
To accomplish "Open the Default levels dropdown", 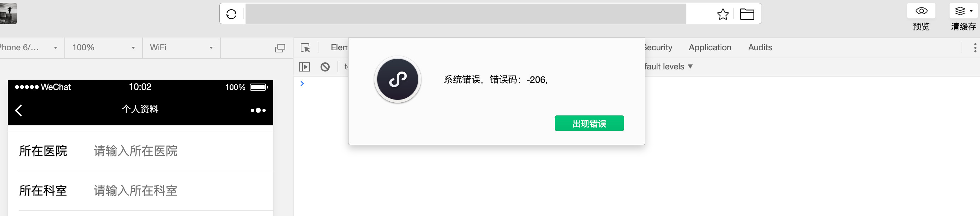I will tap(668, 67).
